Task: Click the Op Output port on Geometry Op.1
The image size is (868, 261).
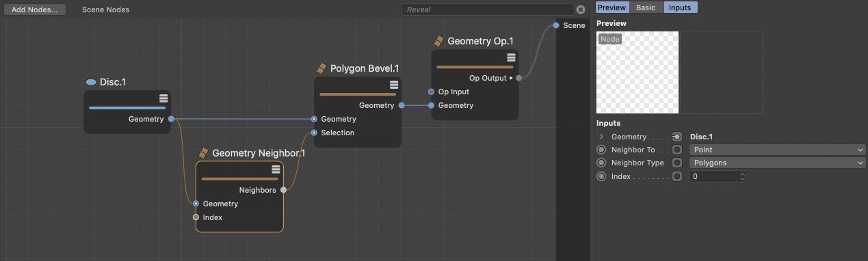Action: click(518, 78)
